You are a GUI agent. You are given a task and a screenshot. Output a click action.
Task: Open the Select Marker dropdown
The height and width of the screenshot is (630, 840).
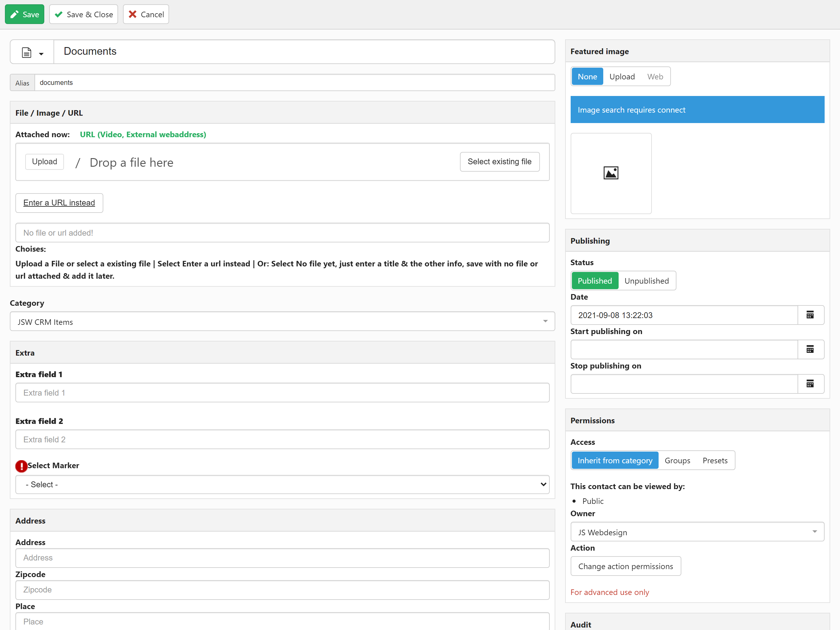tap(282, 484)
